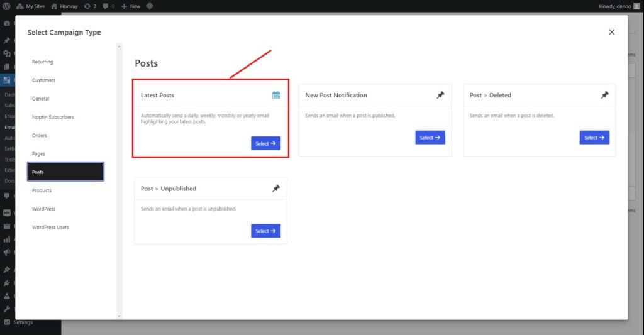Click the calendar icon on Latest Posts card
This screenshot has height=335, width=644.
tap(276, 95)
